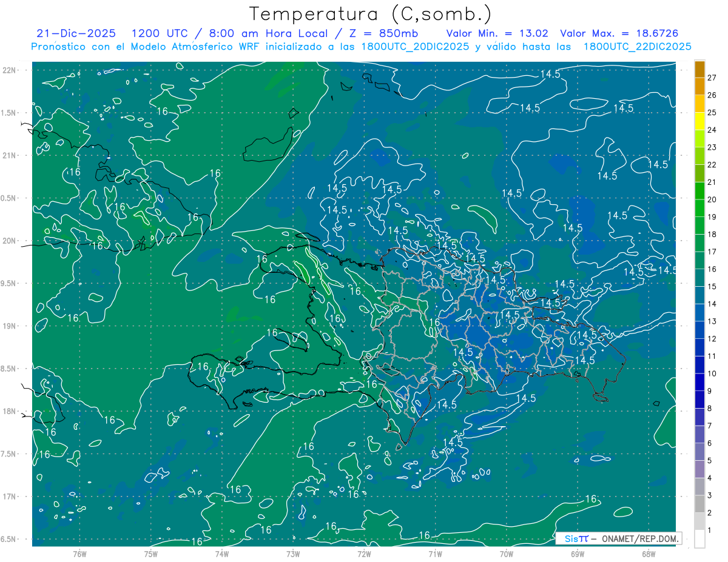Click 'Valor Max. = 18.6726' text
This screenshot has width=728, height=562.
click(619, 33)
